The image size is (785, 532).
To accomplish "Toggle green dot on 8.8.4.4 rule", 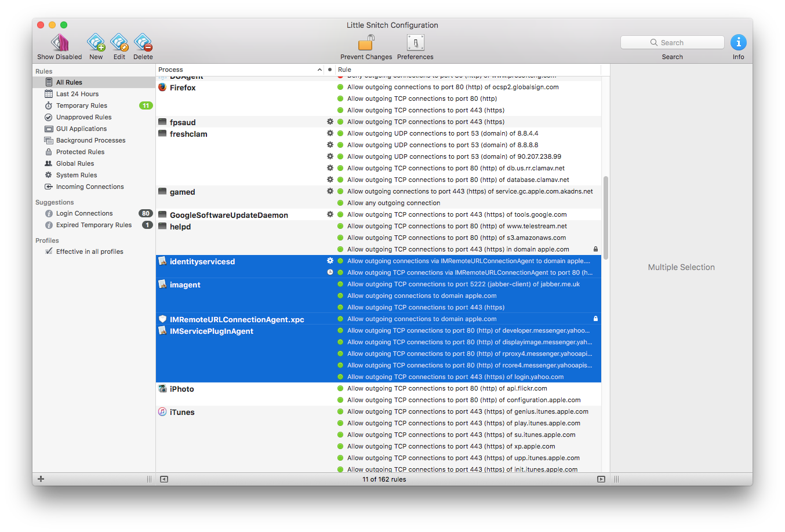I will point(340,133).
